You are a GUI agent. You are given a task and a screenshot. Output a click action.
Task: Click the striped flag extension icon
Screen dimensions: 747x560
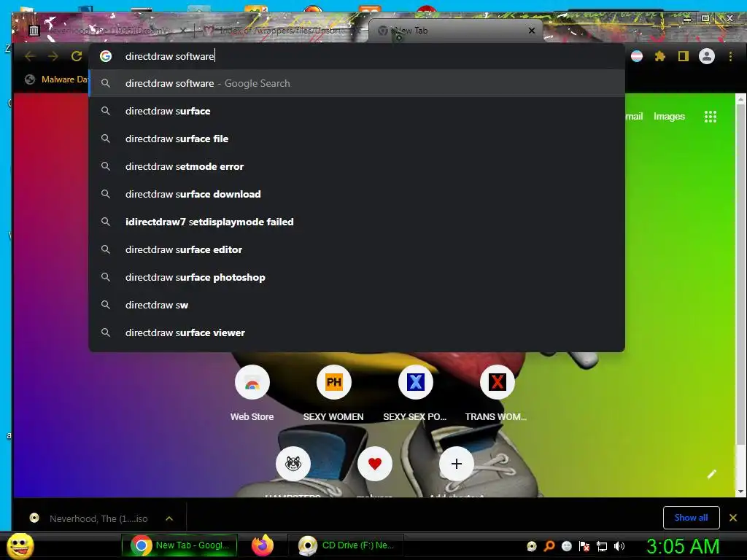pyautogui.click(x=636, y=56)
